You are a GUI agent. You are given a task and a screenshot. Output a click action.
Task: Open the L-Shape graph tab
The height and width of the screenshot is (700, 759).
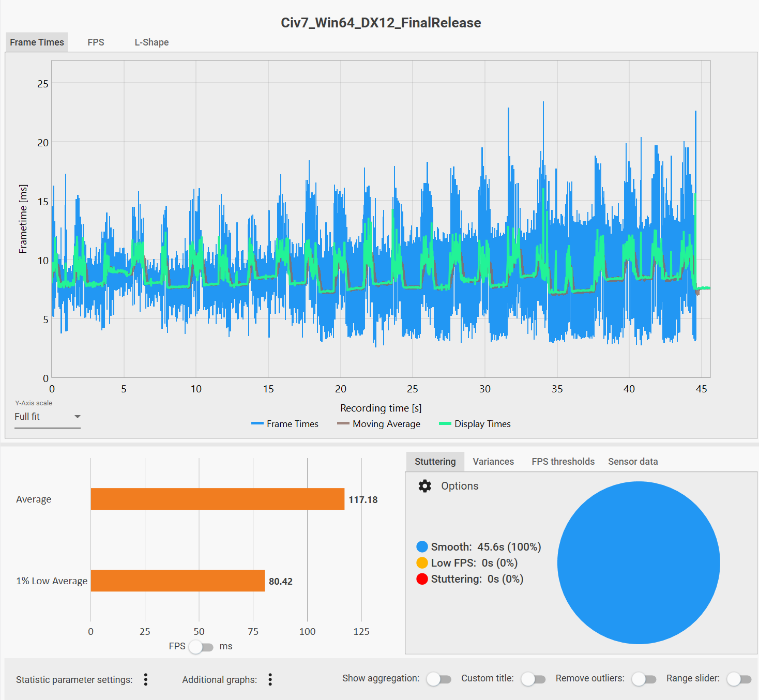[151, 42]
